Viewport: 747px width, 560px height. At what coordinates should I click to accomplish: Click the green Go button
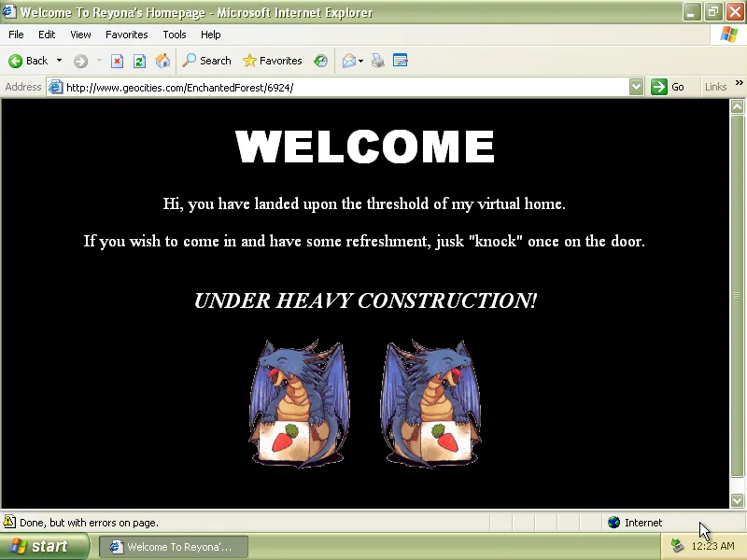(668, 87)
